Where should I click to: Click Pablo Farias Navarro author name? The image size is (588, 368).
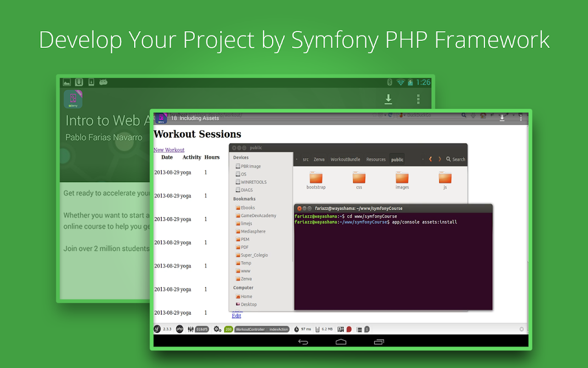pyautogui.click(x=104, y=137)
